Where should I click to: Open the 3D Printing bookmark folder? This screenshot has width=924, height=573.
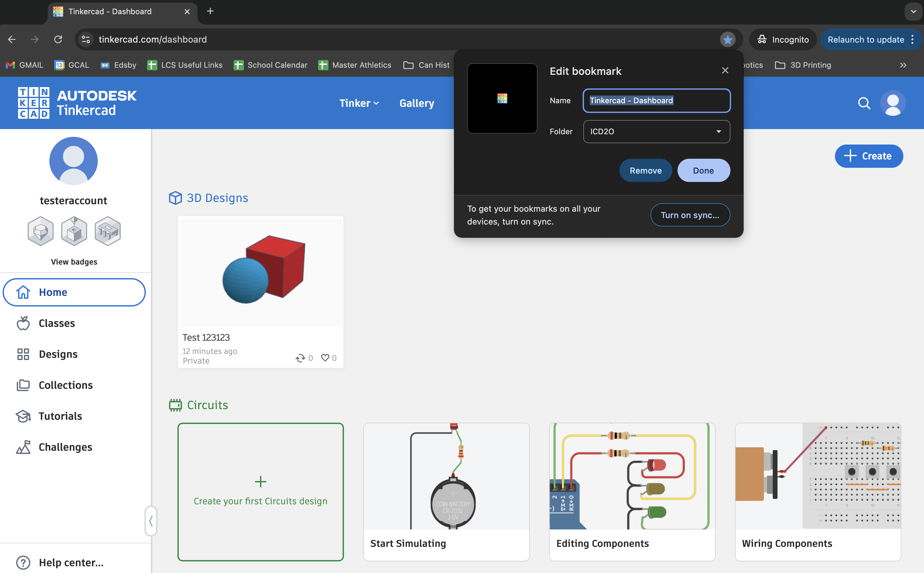coord(803,65)
